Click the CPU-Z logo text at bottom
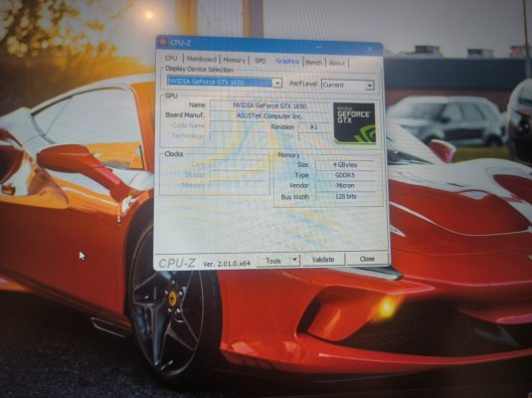This screenshot has height=398, width=532. (177, 263)
